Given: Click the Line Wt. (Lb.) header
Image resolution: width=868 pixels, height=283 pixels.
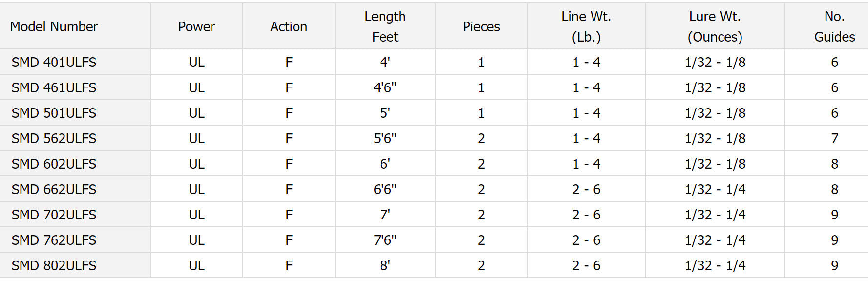Looking at the screenshot, I should click(586, 26).
